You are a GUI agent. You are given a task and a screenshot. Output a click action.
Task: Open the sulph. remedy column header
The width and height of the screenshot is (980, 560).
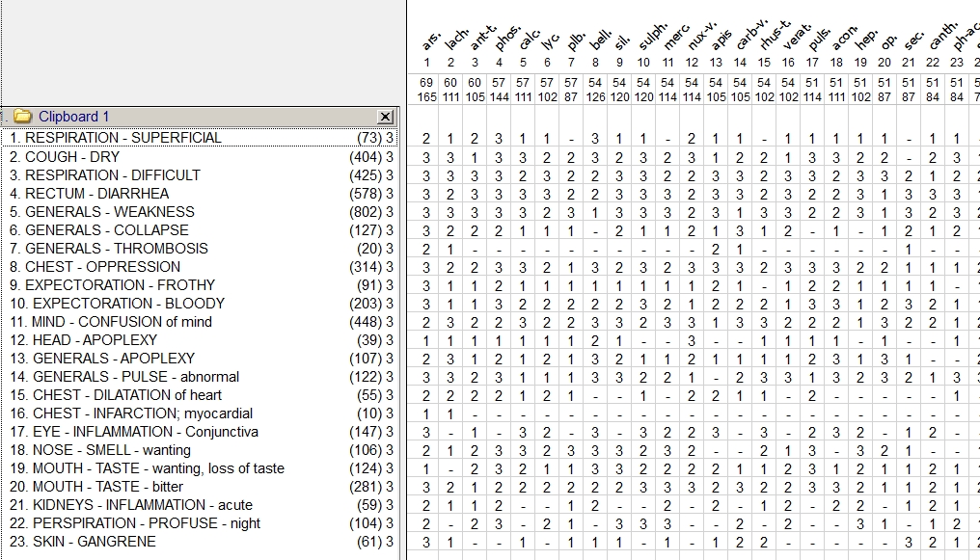click(652, 37)
